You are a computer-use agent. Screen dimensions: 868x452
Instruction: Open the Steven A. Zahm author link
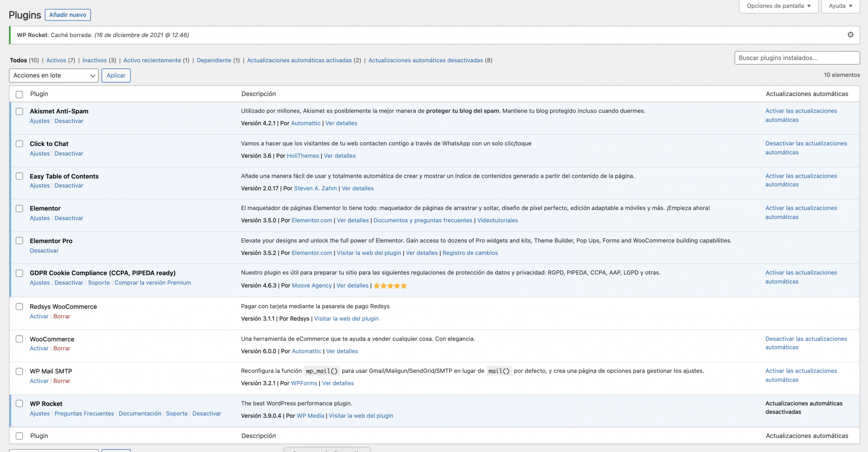coord(315,188)
